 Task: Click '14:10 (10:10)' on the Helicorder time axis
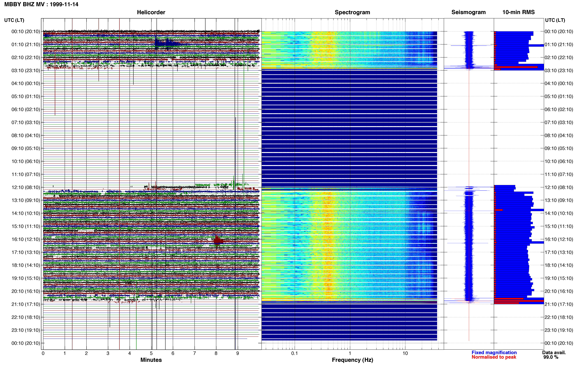click(x=26, y=213)
